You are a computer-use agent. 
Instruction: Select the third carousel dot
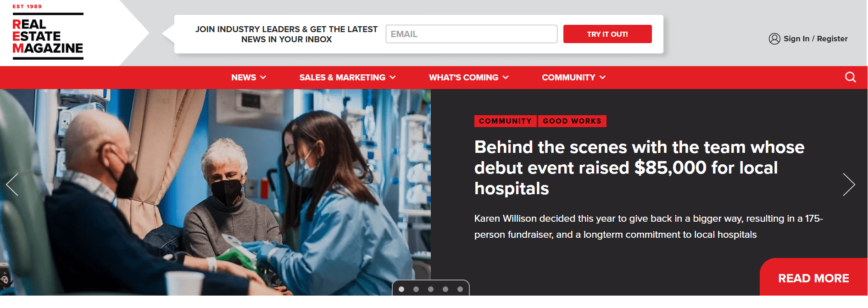(x=431, y=289)
